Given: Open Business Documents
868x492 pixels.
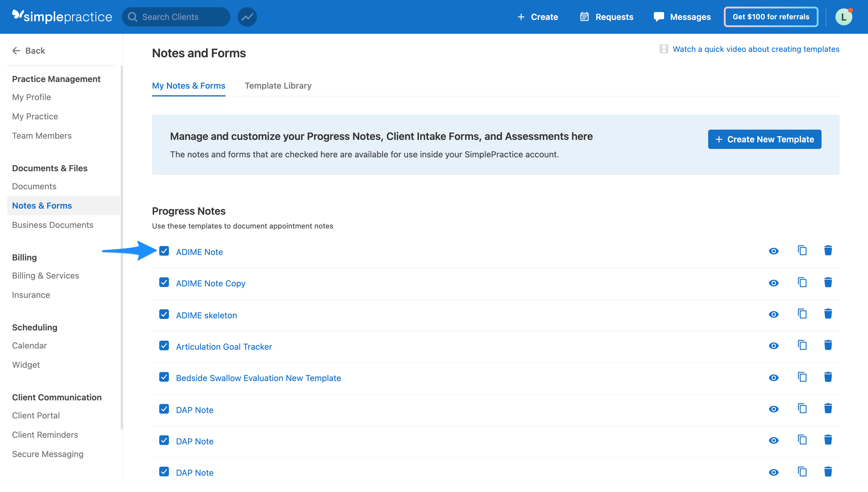Looking at the screenshot, I should click(x=53, y=225).
